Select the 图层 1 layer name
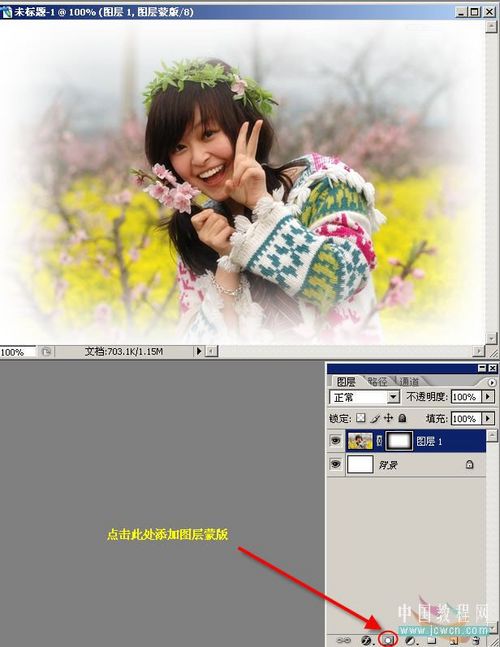The width and height of the screenshot is (500, 647). (429, 442)
